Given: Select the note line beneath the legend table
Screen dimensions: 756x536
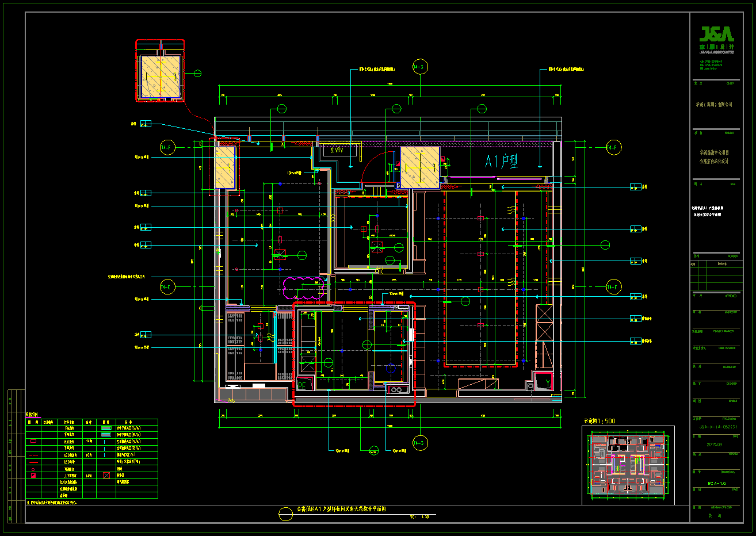Looking at the screenshot, I should (52, 503).
